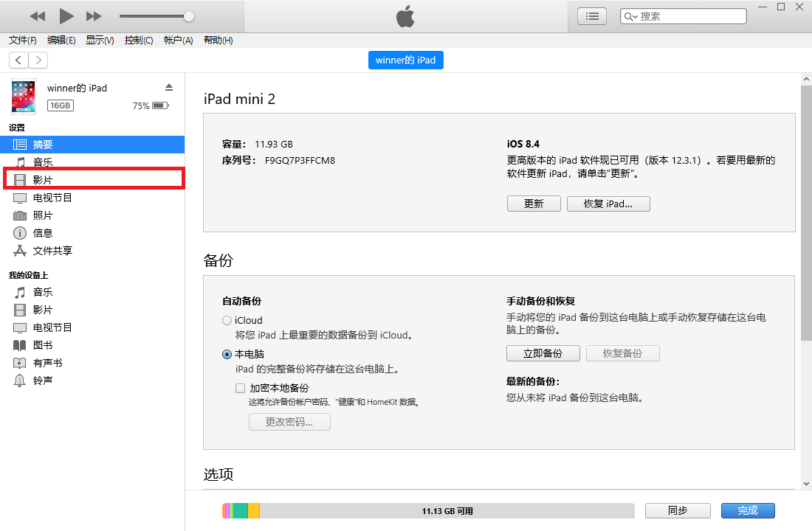Open the 显示(V) menu
Image resolution: width=812 pixels, height=531 pixels.
tap(100, 41)
